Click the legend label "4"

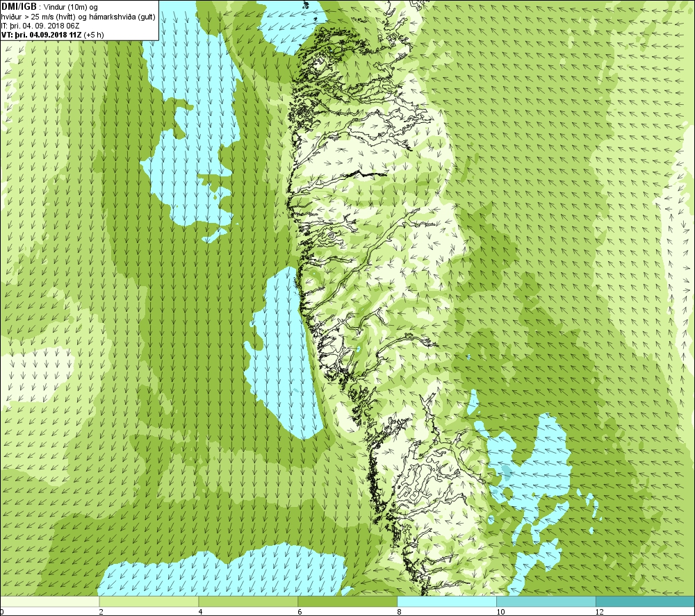coord(200,612)
